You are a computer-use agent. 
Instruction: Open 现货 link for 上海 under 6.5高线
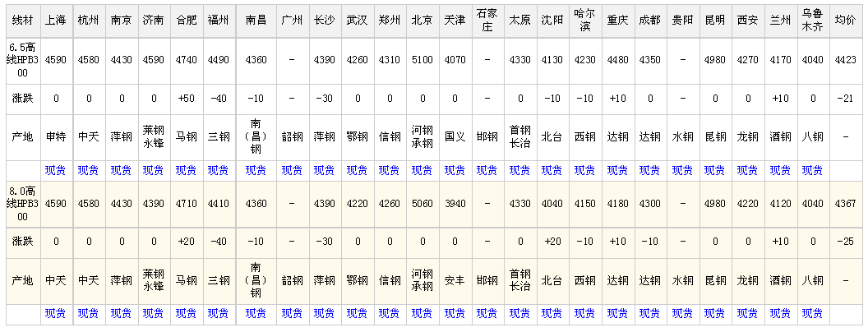tap(56, 170)
